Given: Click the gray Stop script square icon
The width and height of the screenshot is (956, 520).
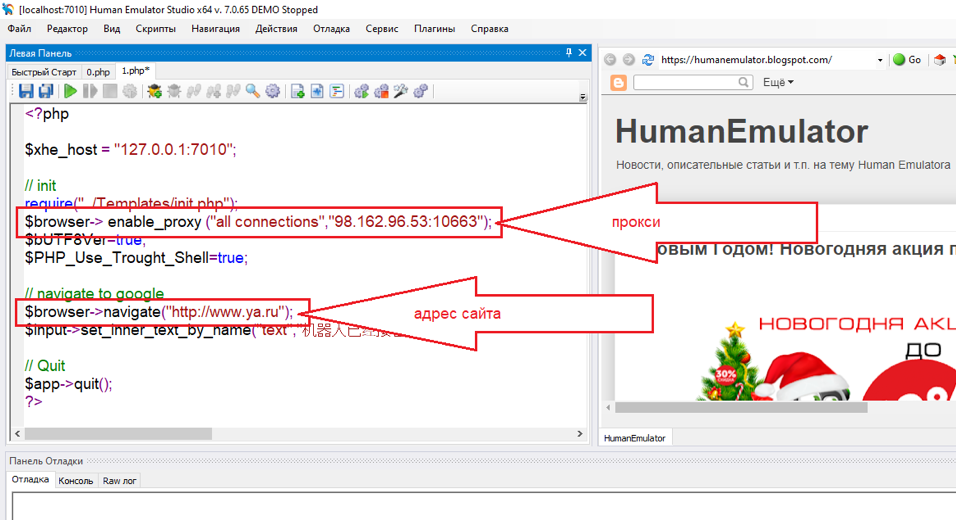Looking at the screenshot, I should (110, 91).
